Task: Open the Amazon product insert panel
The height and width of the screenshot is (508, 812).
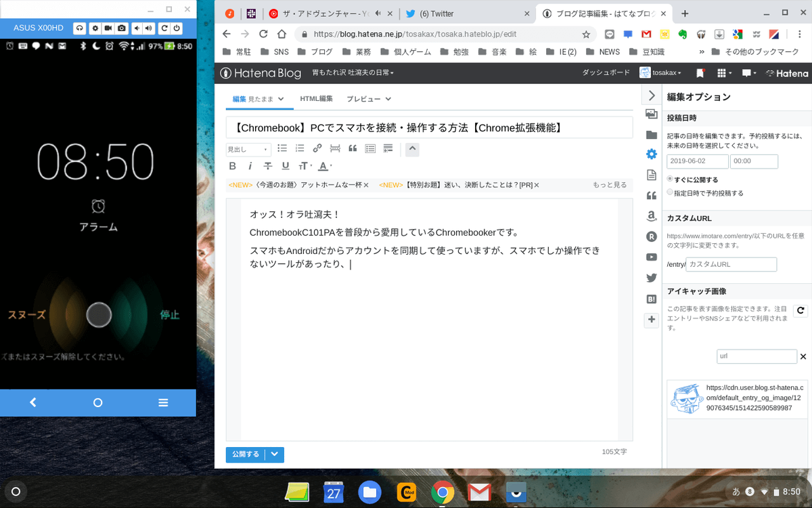Action: click(x=651, y=216)
